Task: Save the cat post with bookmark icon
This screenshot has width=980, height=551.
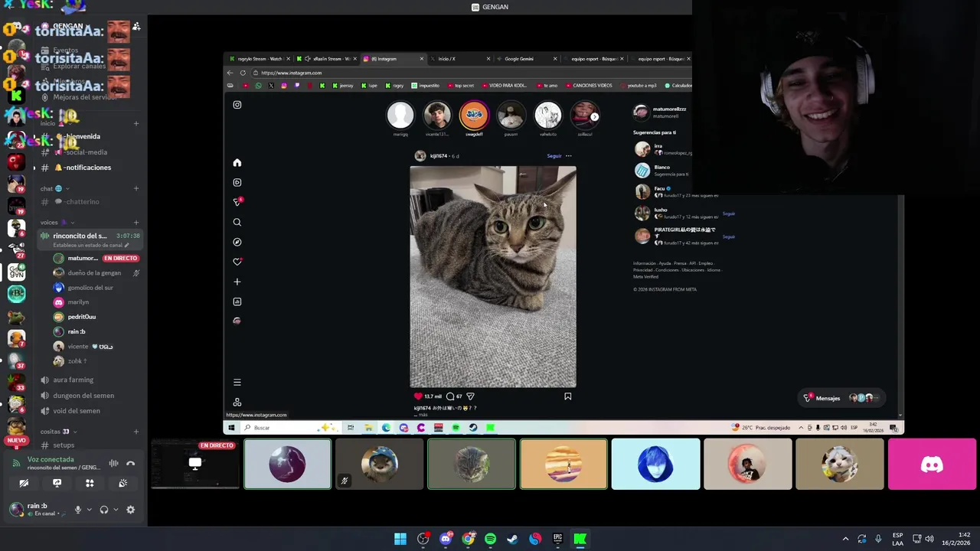Action: pyautogui.click(x=567, y=396)
